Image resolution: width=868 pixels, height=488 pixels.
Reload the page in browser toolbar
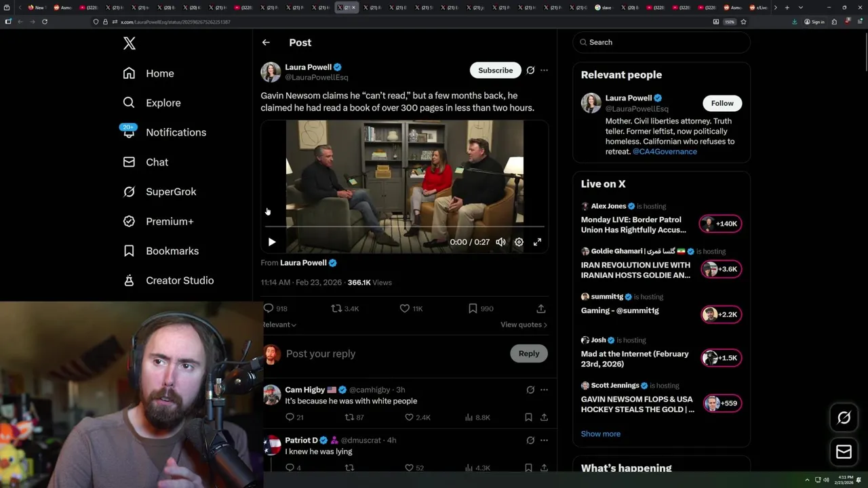[45, 22]
